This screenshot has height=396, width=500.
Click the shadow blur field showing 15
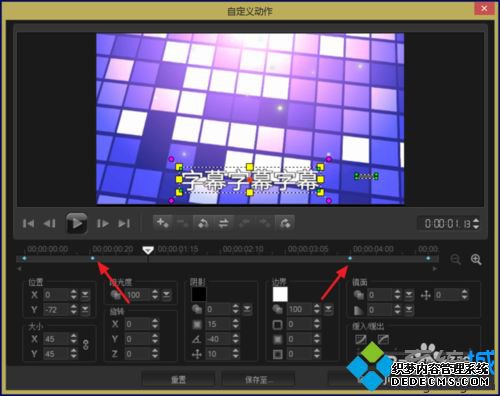pos(219,324)
